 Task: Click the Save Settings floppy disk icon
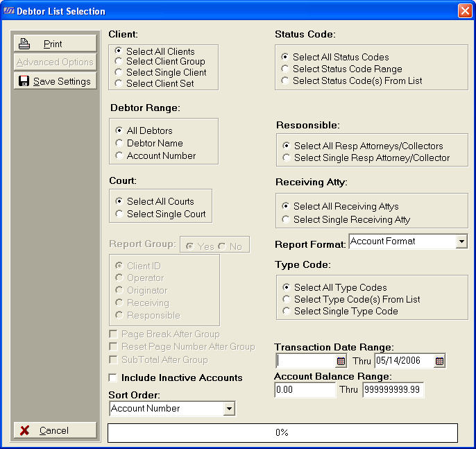coord(24,81)
